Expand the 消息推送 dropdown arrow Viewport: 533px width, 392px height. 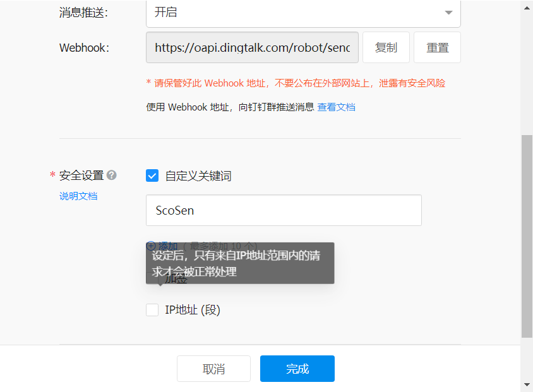[x=448, y=13]
